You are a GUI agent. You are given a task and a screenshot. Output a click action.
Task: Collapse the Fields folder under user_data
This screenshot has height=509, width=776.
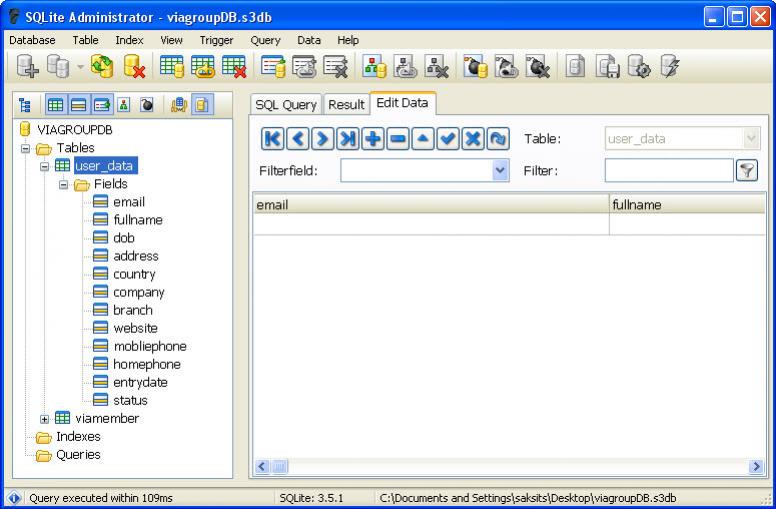(x=62, y=184)
